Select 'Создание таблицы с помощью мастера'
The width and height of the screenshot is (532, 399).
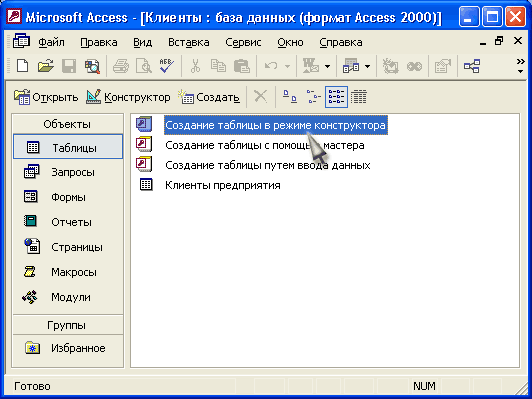pos(265,145)
